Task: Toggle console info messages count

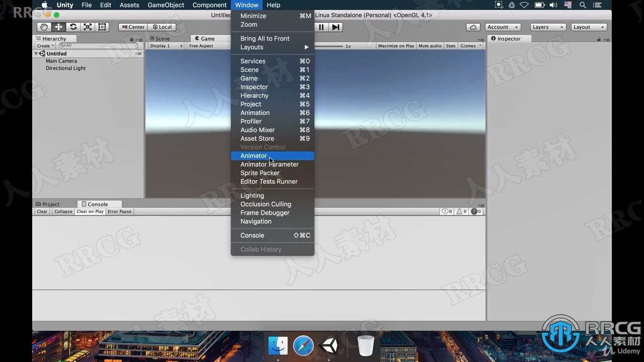Action: pos(447,212)
